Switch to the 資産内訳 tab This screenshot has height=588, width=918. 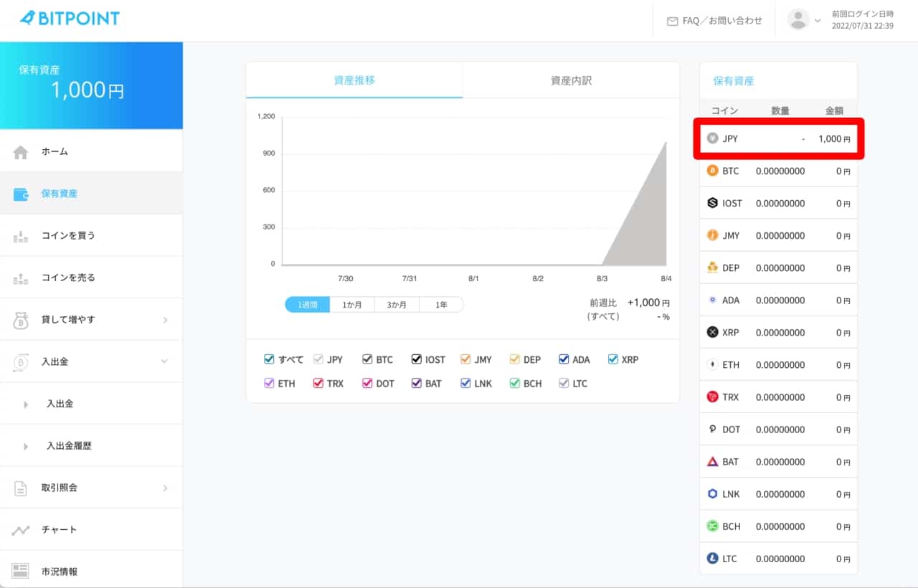coord(571,80)
